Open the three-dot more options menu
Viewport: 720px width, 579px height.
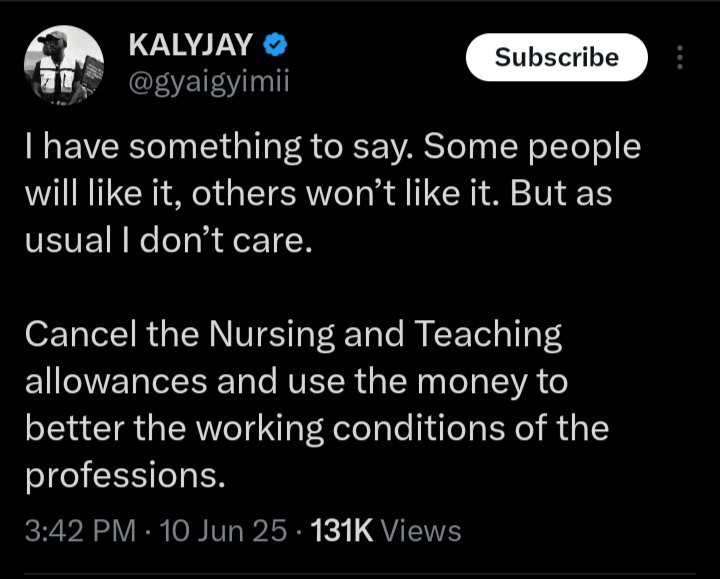tap(680, 58)
